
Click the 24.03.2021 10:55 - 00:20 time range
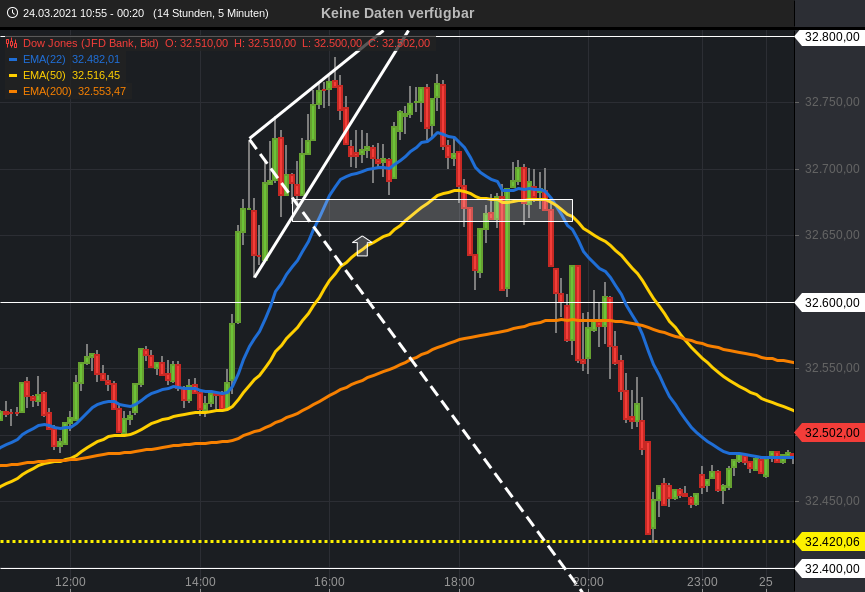point(83,13)
